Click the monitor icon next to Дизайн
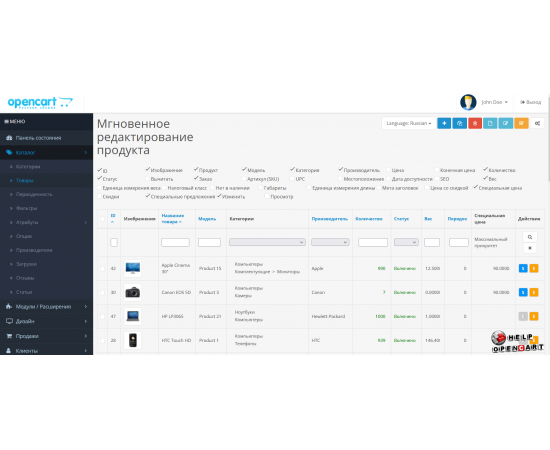This screenshot has height=450, width=550. (x=9, y=321)
